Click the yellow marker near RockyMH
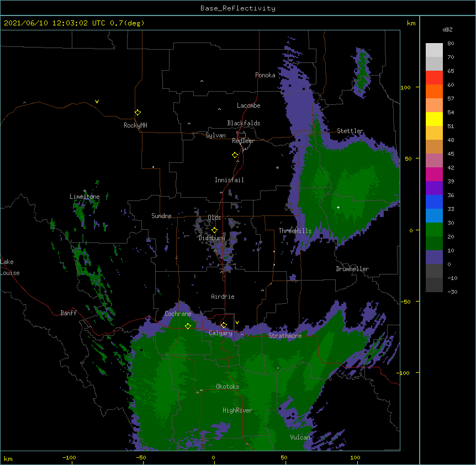The image size is (476, 465). coord(137,113)
